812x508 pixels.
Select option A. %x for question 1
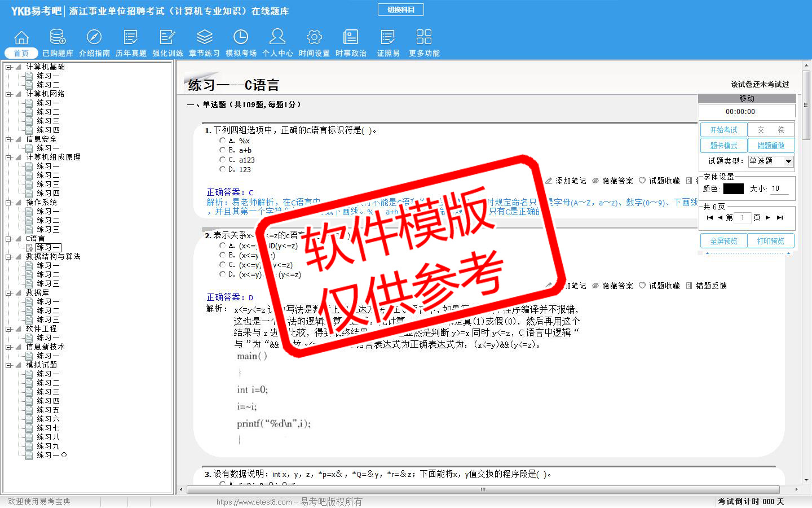[222, 141]
